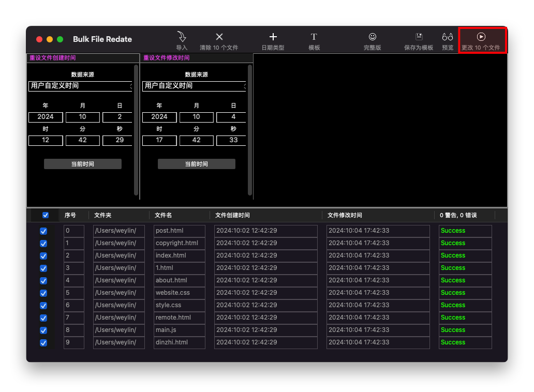Add a date type with the plus icon
The image size is (534, 392).
(273, 37)
